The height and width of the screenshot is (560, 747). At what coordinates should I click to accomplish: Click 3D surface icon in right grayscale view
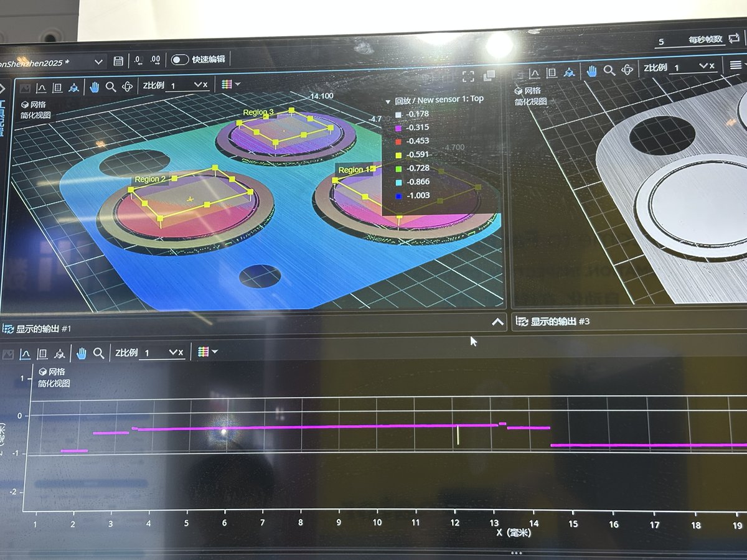coord(569,72)
